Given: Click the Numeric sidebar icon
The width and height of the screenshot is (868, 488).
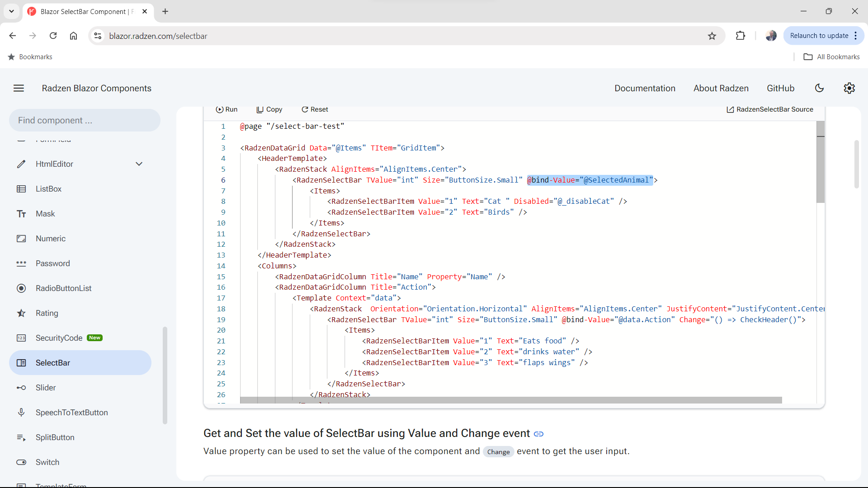Looking at the screenshot, I should [x=21, y=239].
